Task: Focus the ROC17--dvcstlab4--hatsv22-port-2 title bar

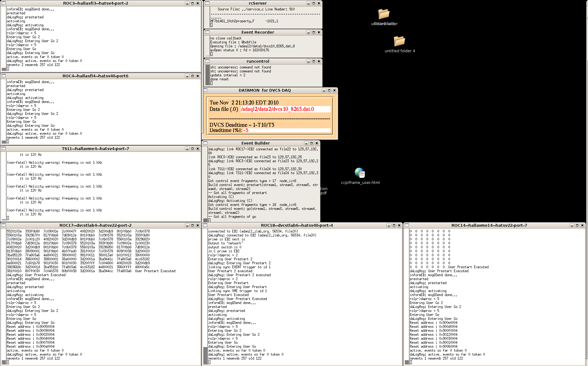Action: point(96,225)
